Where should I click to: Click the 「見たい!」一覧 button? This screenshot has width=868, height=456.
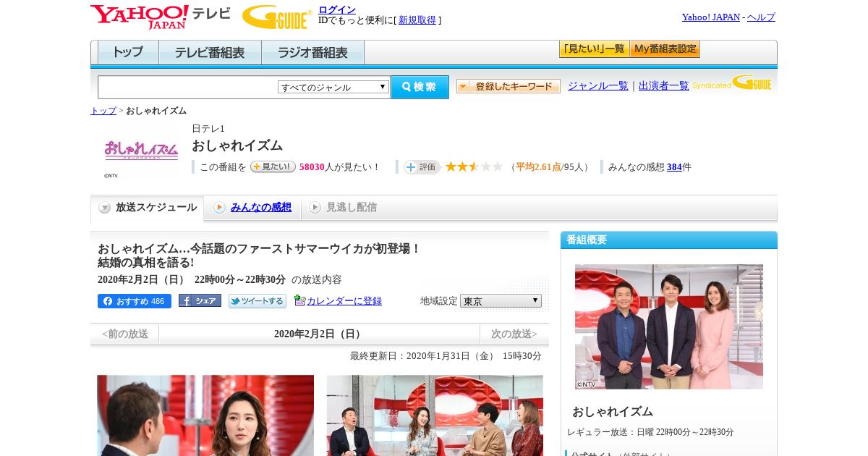(594, 49)
